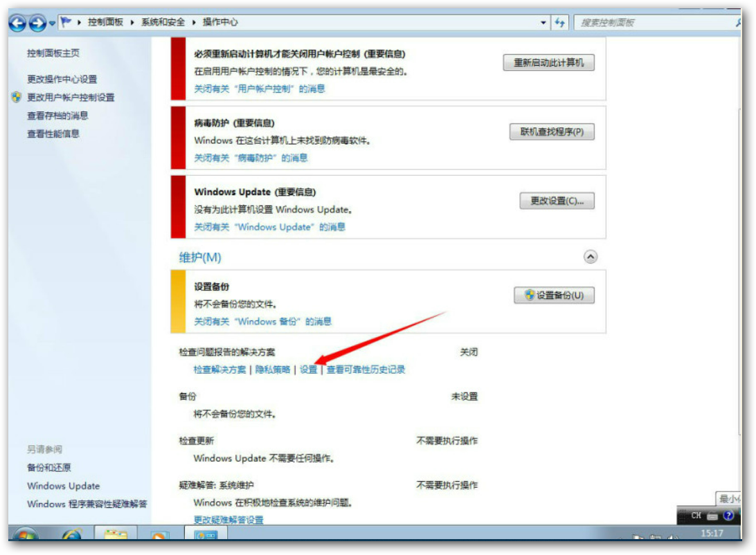The width and height of the screenshot is (756, 555).
Task: Open 更改操作中心设置 sidebar link
Action: [x=62, y=79]
